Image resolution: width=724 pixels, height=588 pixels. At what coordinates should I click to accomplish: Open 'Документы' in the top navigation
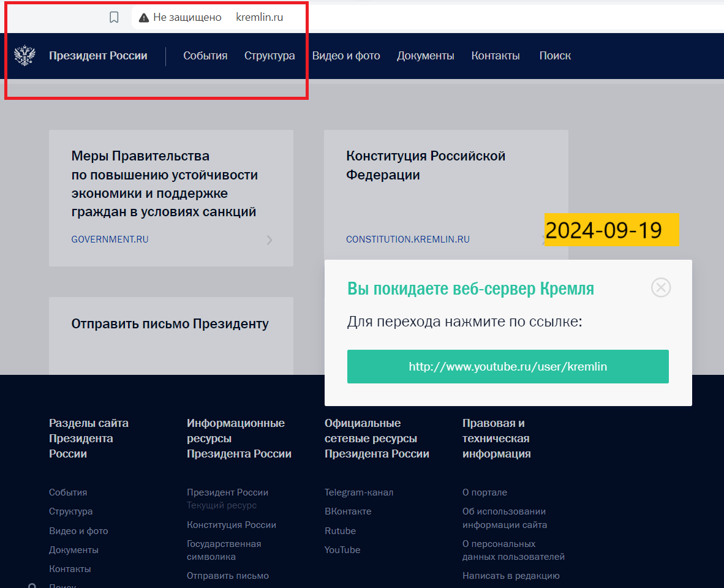425,56
